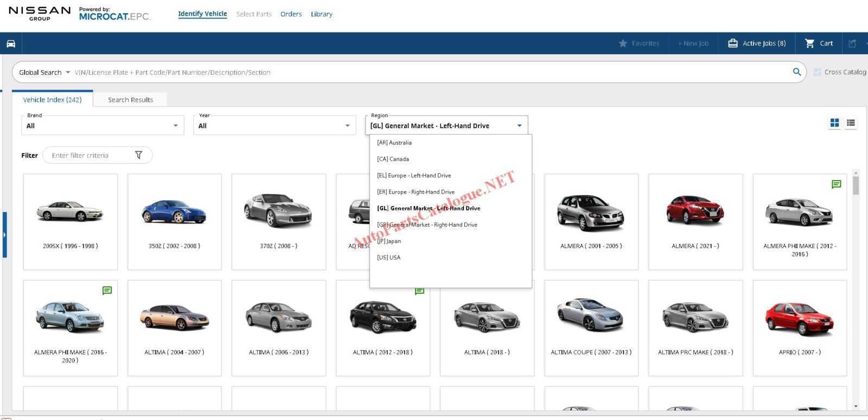Select [AR] Australia region option
The width and height of the screenshot is (868, 420).
point(450,143)
